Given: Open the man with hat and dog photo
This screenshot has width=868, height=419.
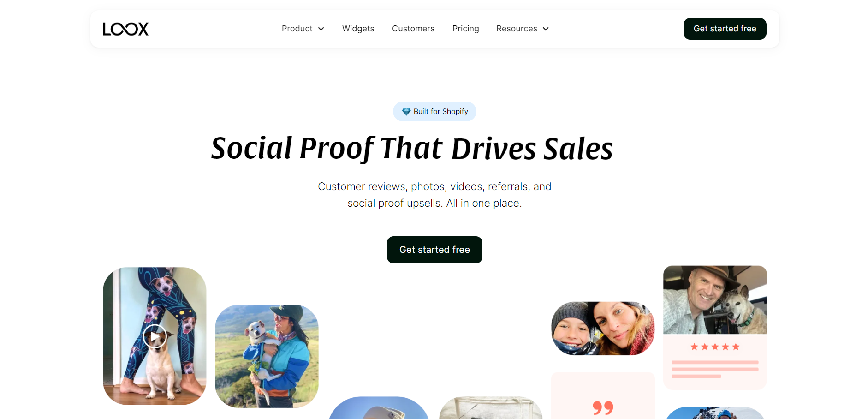Looking at the screenshot, I should tap(715, 299).
